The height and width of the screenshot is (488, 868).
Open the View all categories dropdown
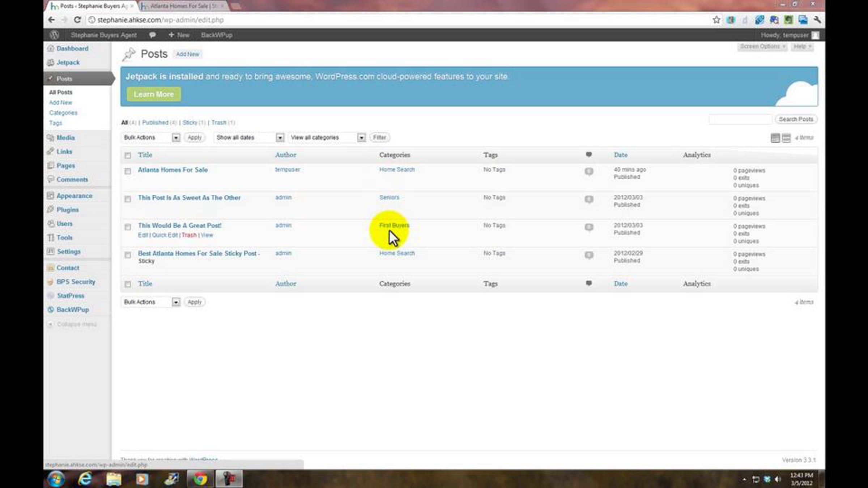pos(327,138)
